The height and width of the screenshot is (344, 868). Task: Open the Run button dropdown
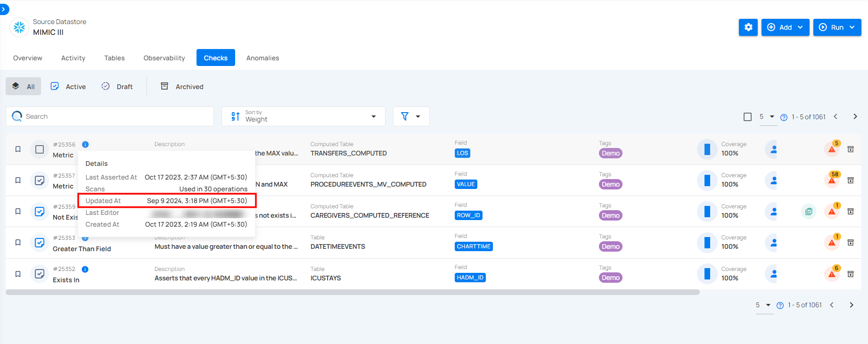tap(837, 27)
